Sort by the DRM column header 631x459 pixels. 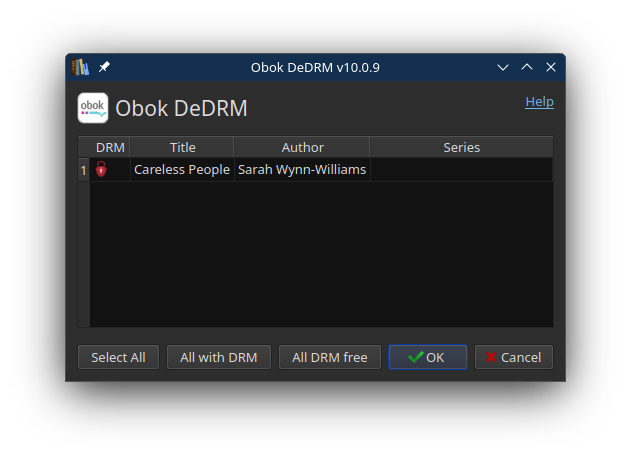pos(110,147)
